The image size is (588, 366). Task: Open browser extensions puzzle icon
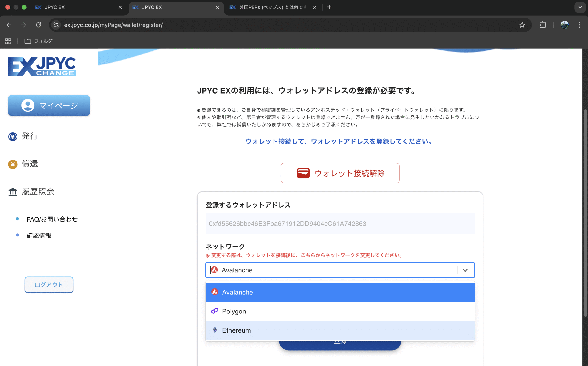(543, 25)
